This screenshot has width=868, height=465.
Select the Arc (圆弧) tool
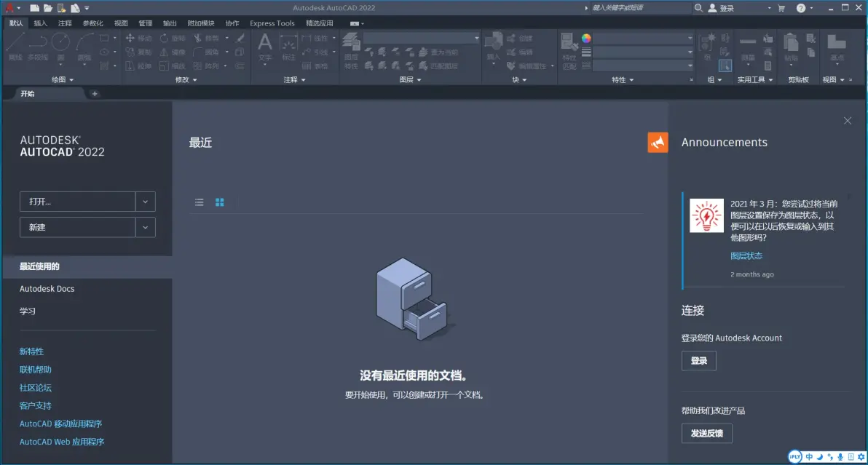coord(84,47)
